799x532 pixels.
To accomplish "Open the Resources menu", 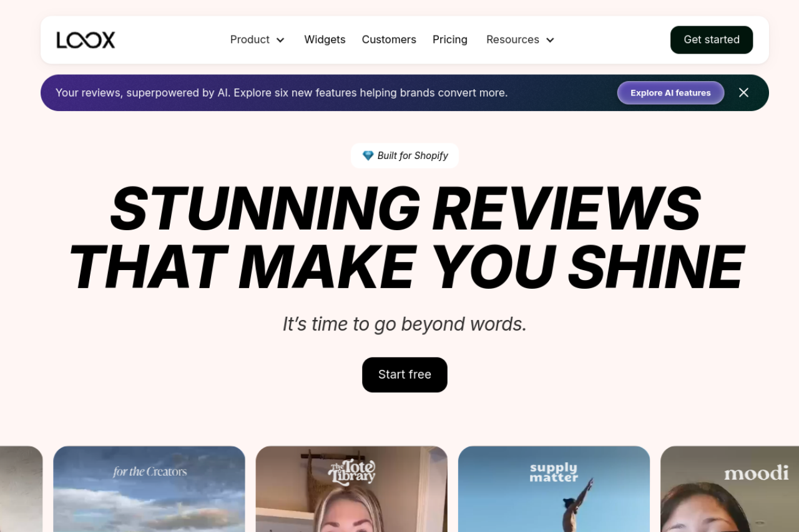I will (512, 40).
